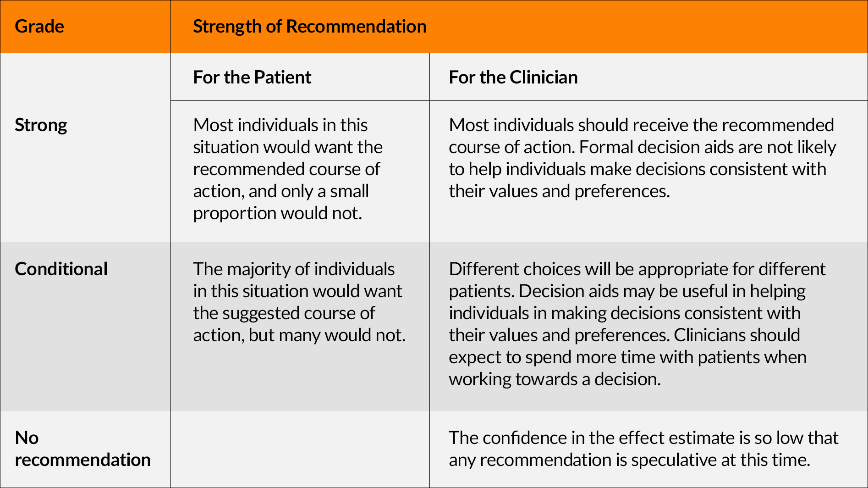The image size is (868, 488).
Task: Click the phrase 'working towards a decision'
Action: 555,379
